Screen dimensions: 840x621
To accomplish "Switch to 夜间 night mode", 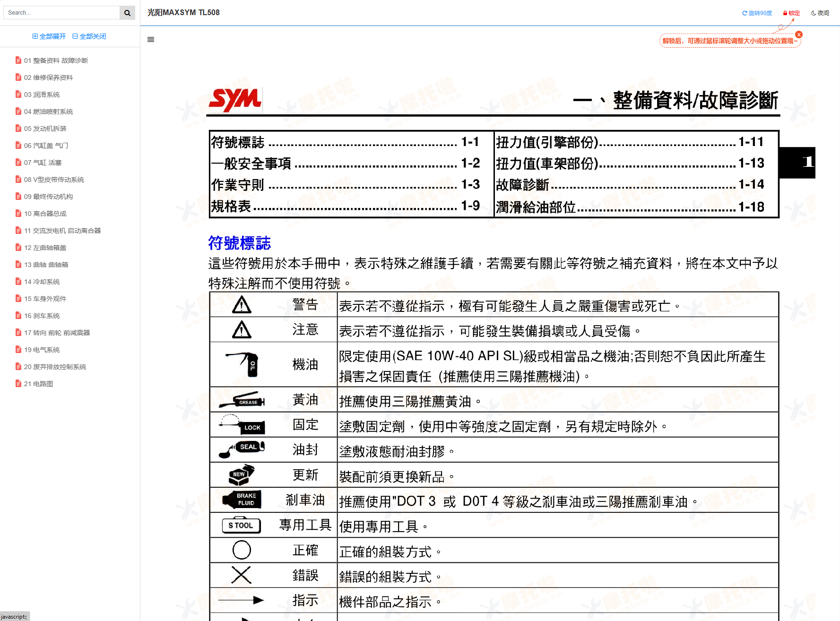I will click(820, 13).
